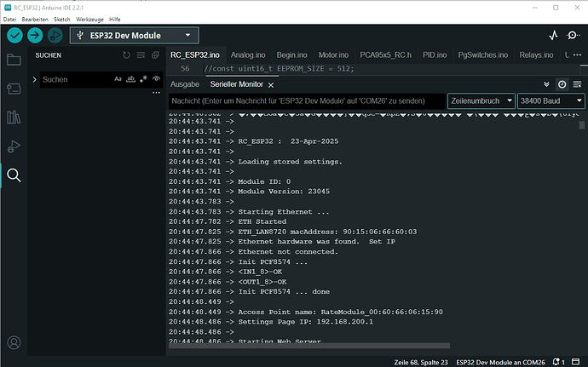Screen dimensions: 588x367
Task: Open the Library Manager books icon
Action: [14, 118]
